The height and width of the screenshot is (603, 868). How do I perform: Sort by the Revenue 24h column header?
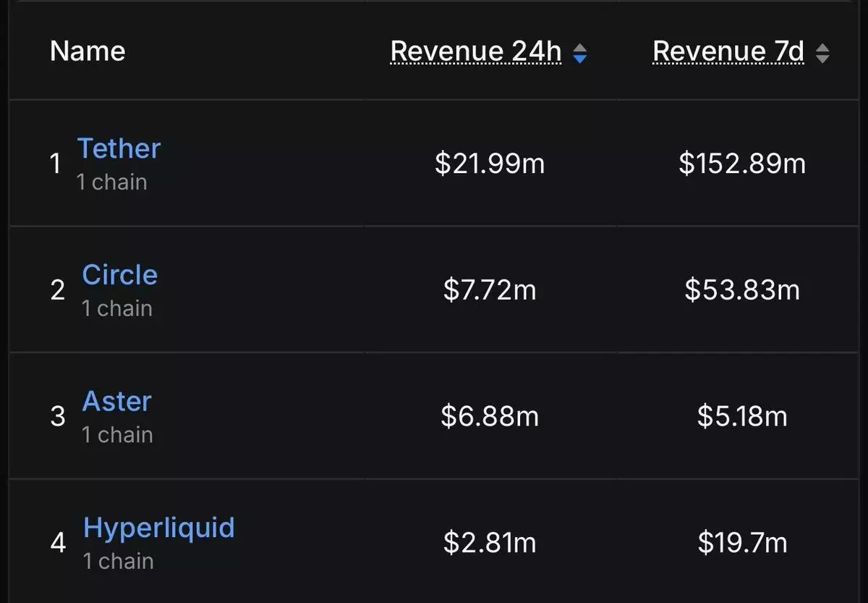pos(476,52)
